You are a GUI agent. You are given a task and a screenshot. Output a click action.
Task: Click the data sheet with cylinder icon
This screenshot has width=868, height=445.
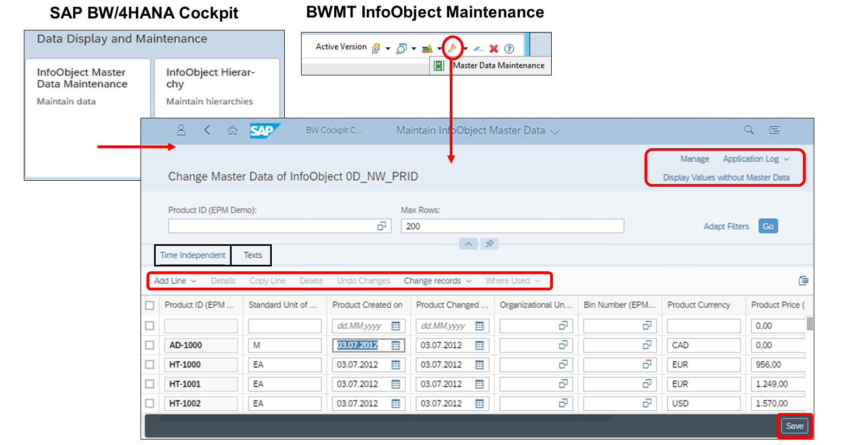click(376, 48)
